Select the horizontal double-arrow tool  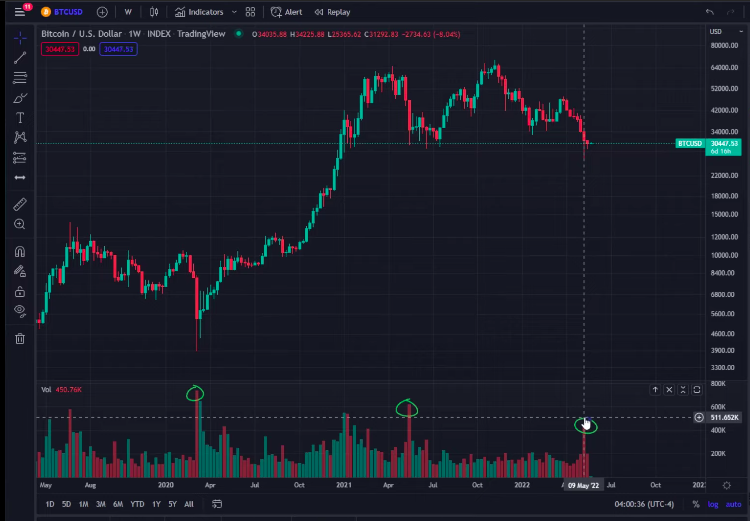20,177
